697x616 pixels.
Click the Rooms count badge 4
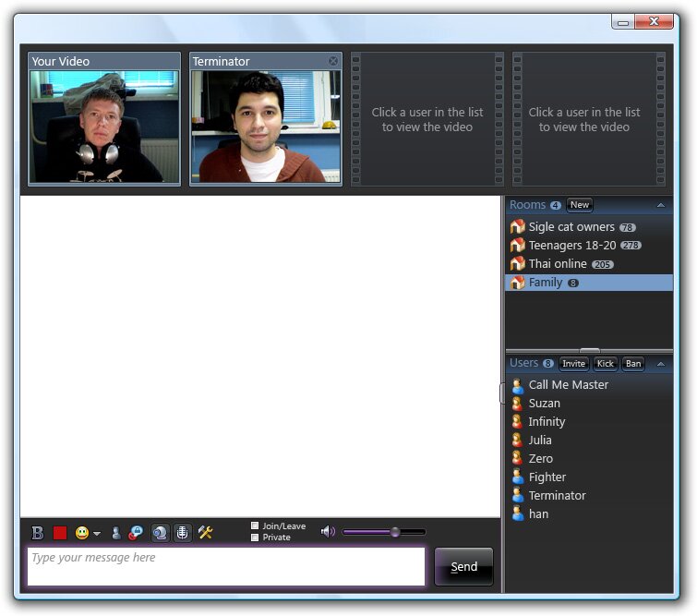[x=555, y=205]
